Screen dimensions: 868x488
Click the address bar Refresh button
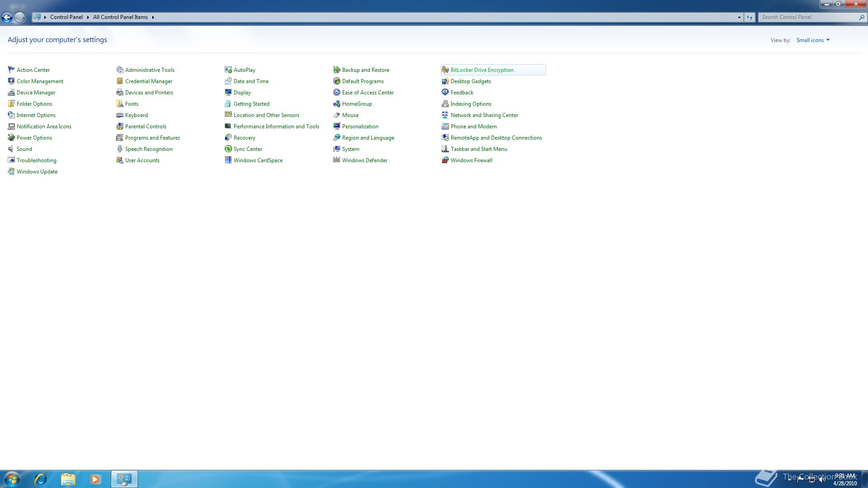click(750, 17)
